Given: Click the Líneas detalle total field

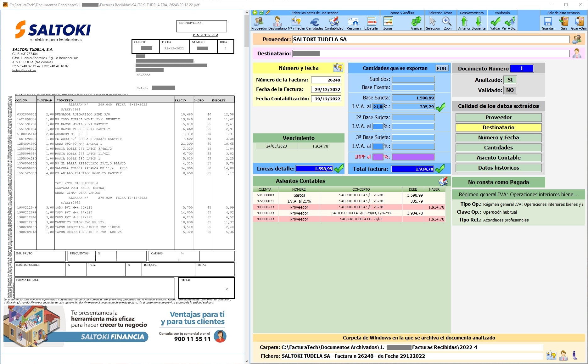Looking at the screenshot, I should (x=314, y=169).
